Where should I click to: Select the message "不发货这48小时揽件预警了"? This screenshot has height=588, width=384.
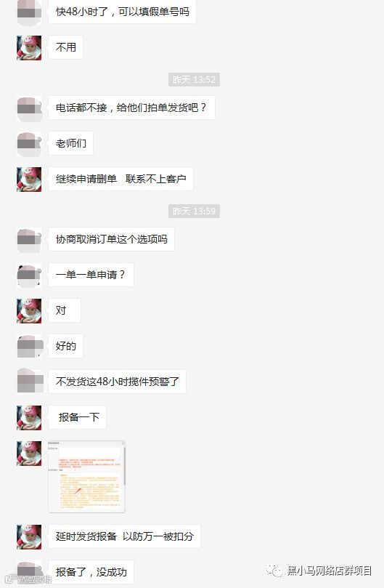coord(118,382)
